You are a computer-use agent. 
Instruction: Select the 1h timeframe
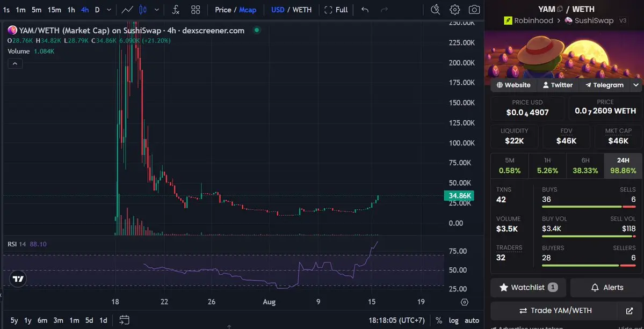point(71,10)
